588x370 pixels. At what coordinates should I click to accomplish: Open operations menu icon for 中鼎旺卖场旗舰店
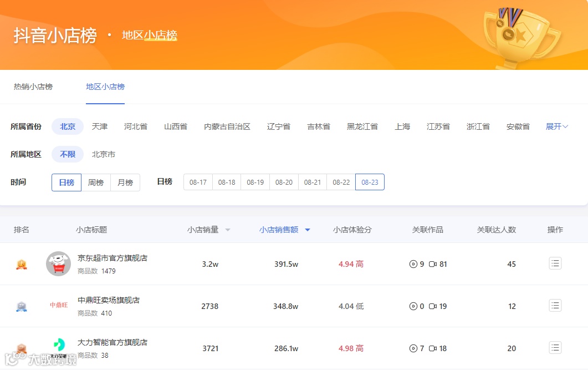click(x=555, y=306)
